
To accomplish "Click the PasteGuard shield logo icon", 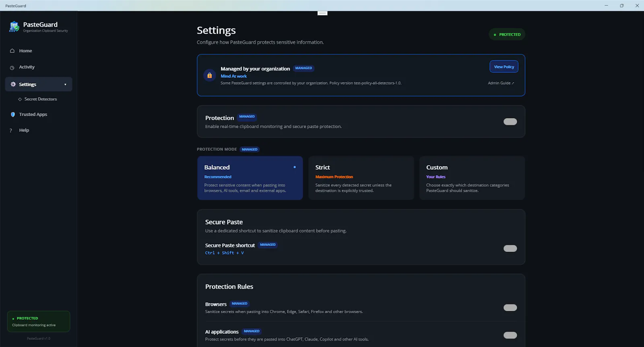I will point(14,27).
